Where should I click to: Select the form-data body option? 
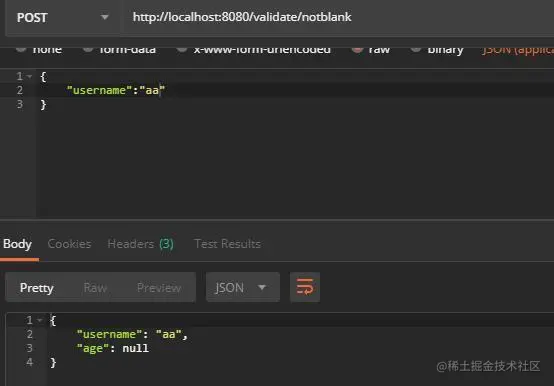click(119, 49)
